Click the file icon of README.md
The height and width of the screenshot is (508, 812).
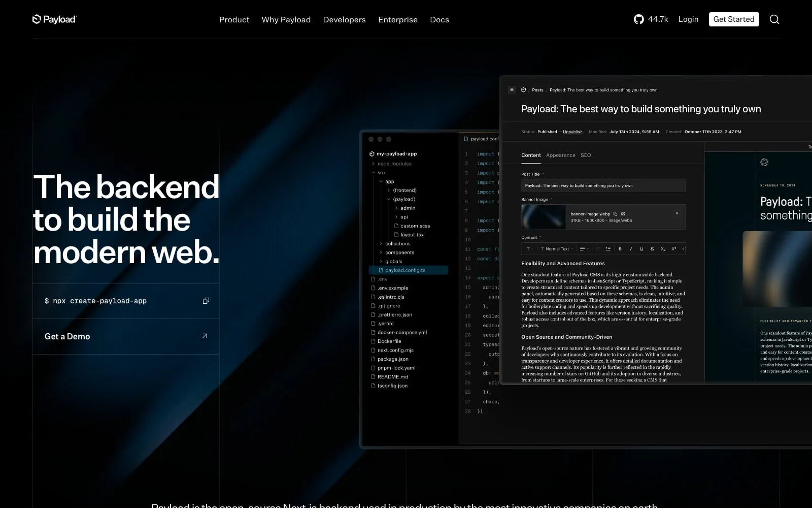(x=373, y=377)
